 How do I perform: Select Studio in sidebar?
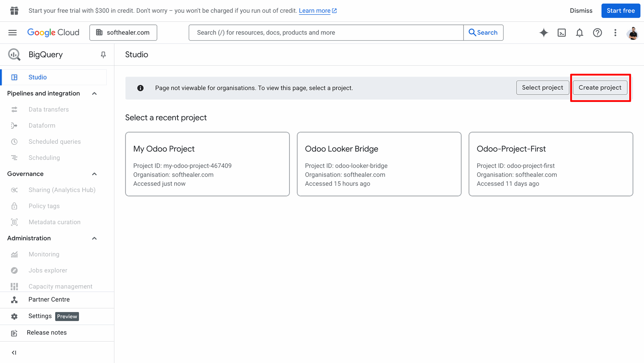[38, 77]
